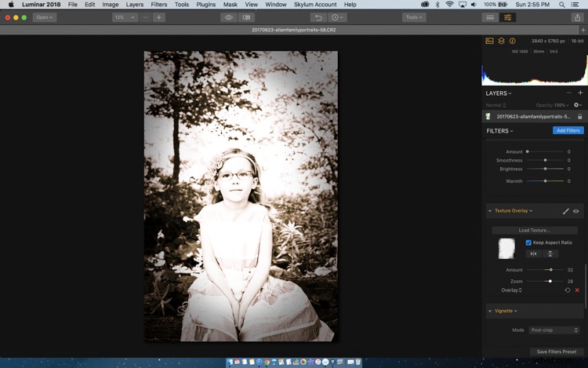The height and width of the screenshot is (368, 588).
Task: Open the Skylum Account menu
Action: tap(315, 5)
